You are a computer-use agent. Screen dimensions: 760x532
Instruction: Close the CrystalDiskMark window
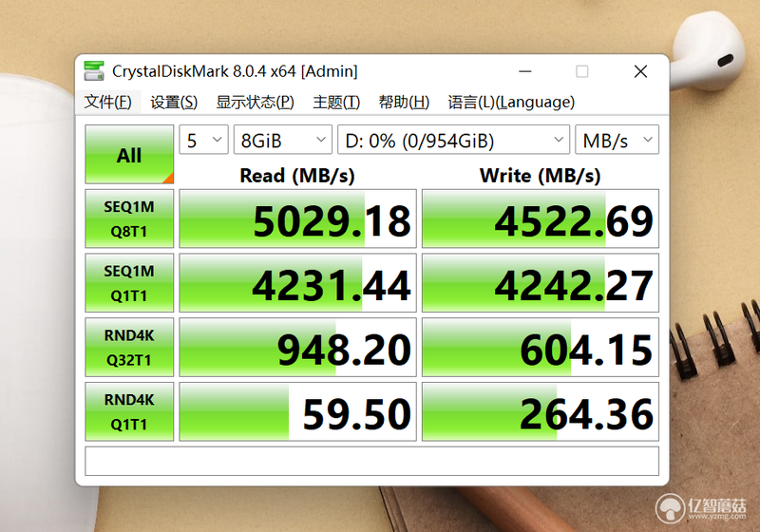(x=640, y=71)
